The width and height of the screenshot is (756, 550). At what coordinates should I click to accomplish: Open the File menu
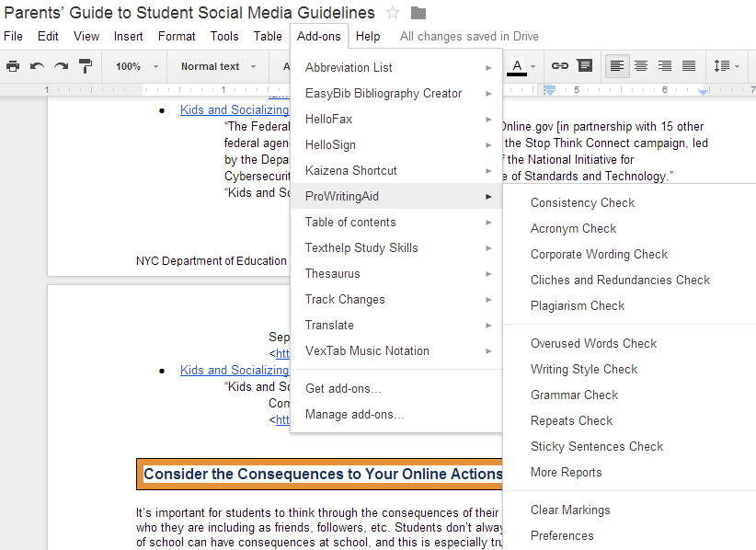point(13,37)
